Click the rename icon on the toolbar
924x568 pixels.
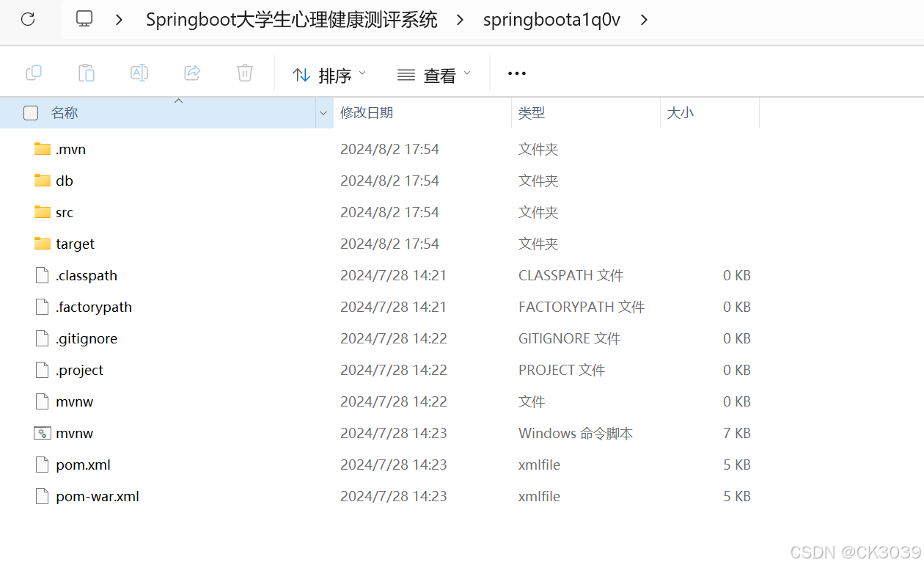tap(139, 73)
